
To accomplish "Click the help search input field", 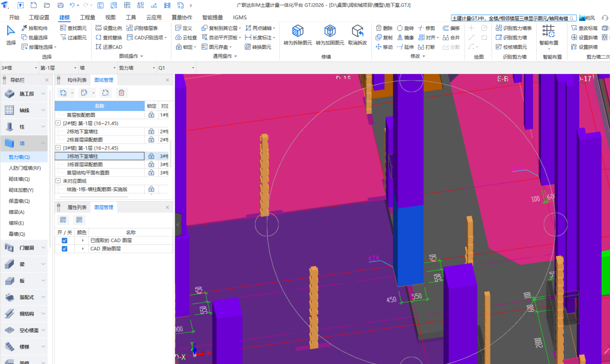I will [511, 18].
